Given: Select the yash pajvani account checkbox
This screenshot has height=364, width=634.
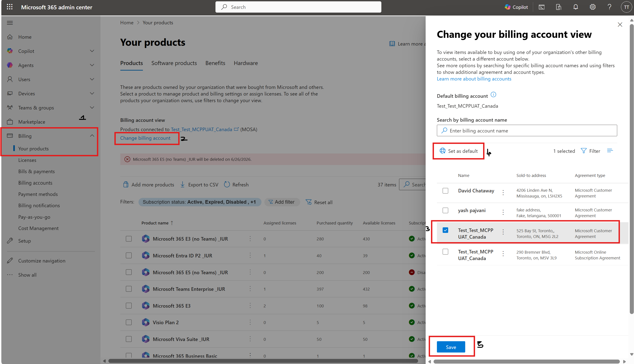Looking at the screenshot, I should click(x=445, y=211).
